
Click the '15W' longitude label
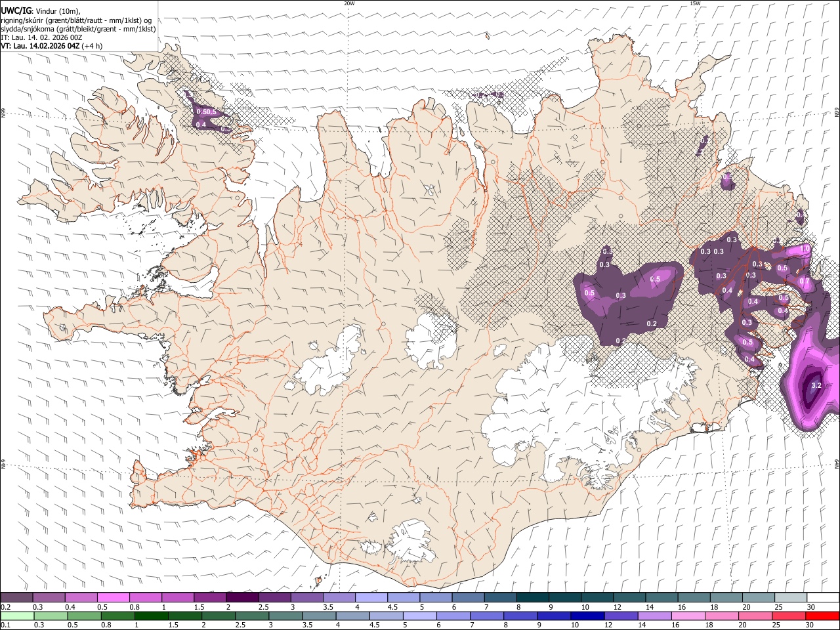[695, 3]
